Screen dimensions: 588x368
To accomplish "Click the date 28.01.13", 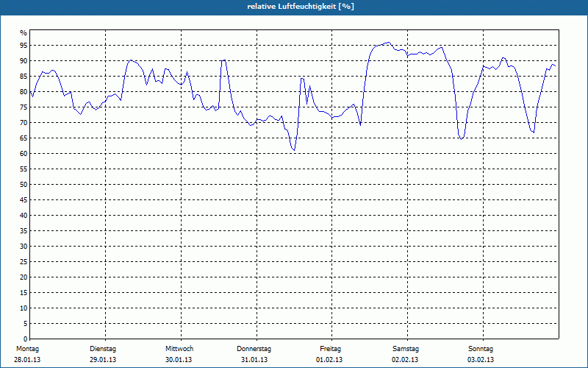I will [27, 360].
